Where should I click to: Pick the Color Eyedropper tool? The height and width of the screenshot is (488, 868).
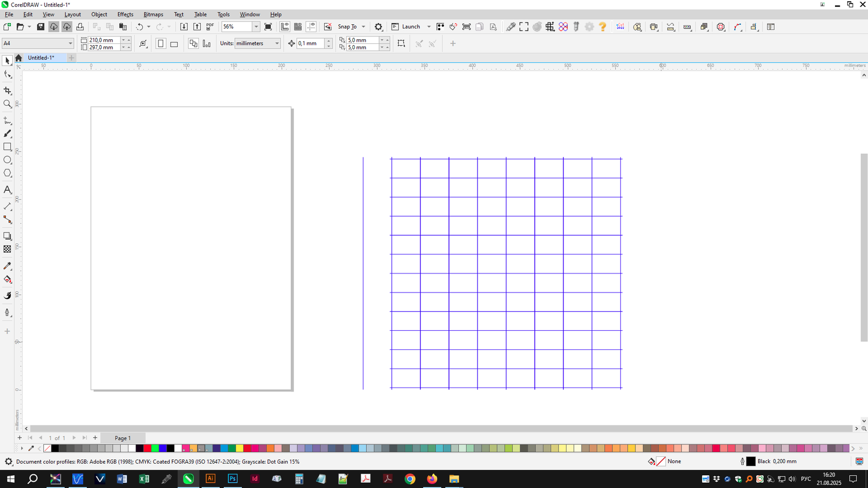[x=8, y=266]
